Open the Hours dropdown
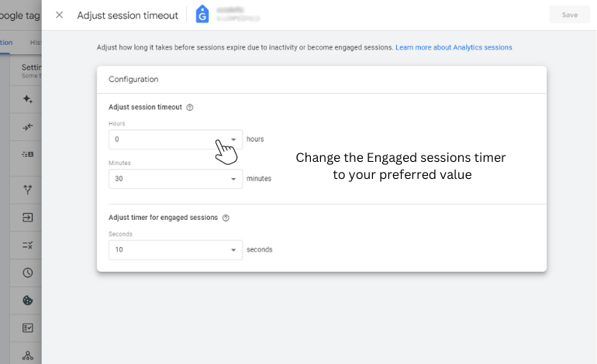 click(x=175, y=139)
